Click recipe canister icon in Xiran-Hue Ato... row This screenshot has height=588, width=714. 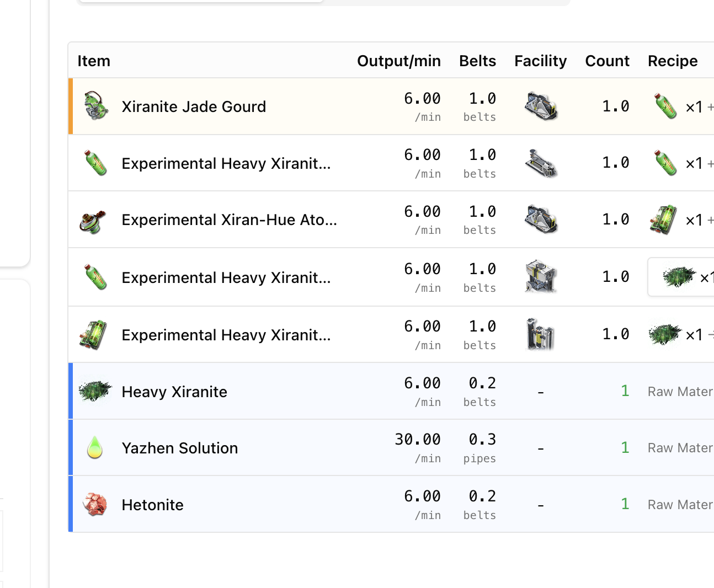pos(664,220)
